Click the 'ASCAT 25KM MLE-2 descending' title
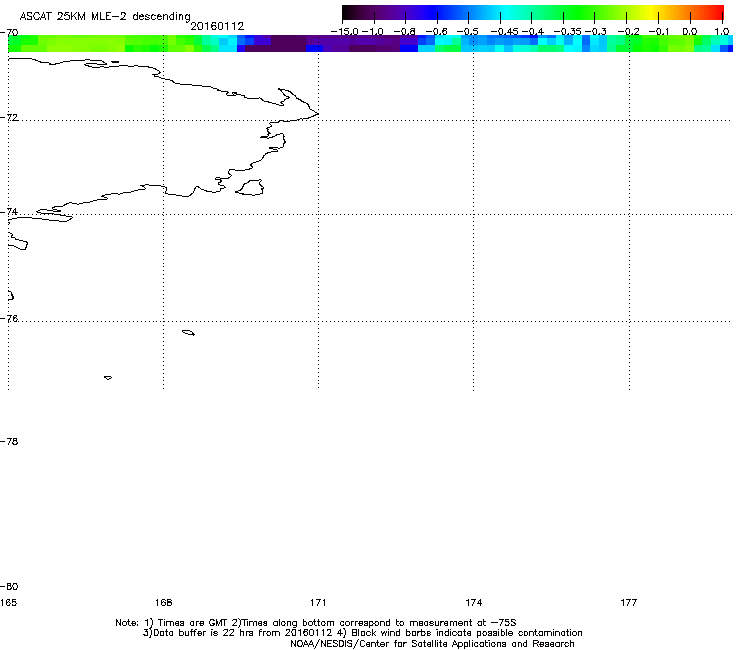740x650 pixels. [x=105, y=16]
